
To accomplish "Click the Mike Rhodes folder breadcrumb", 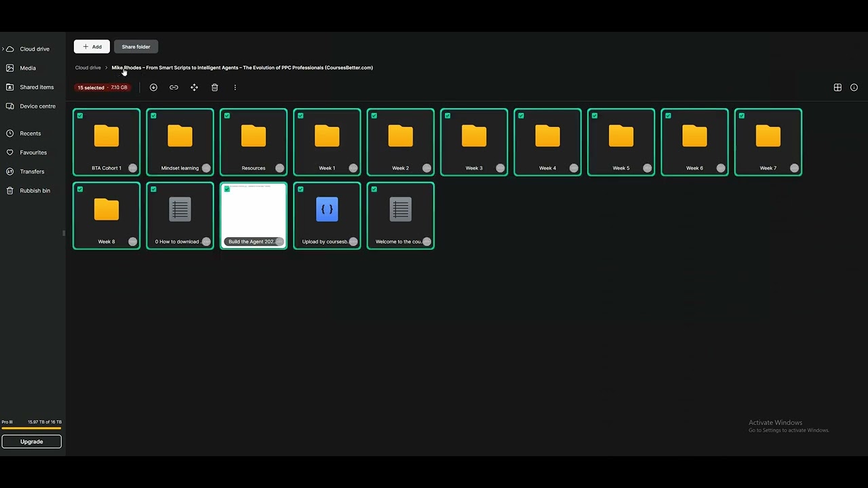I will 242,68.
